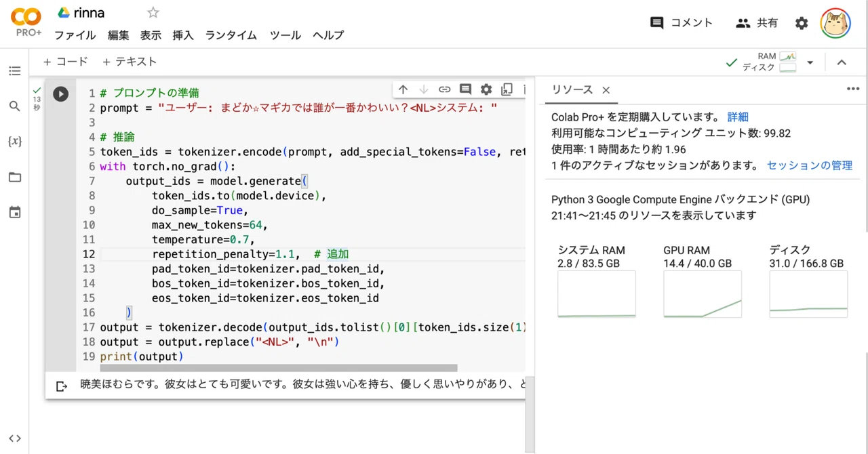Image resolution: width=868 pixels, height=454 pixels.
Task: Open notebook settings gear in header
Action: (x=802, y=23)
